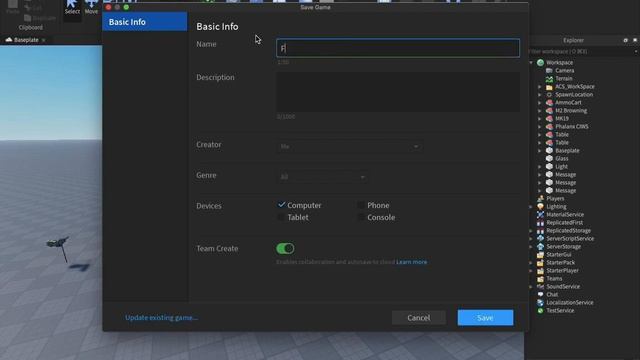Click the Cancel button

[x=418, y=318]
